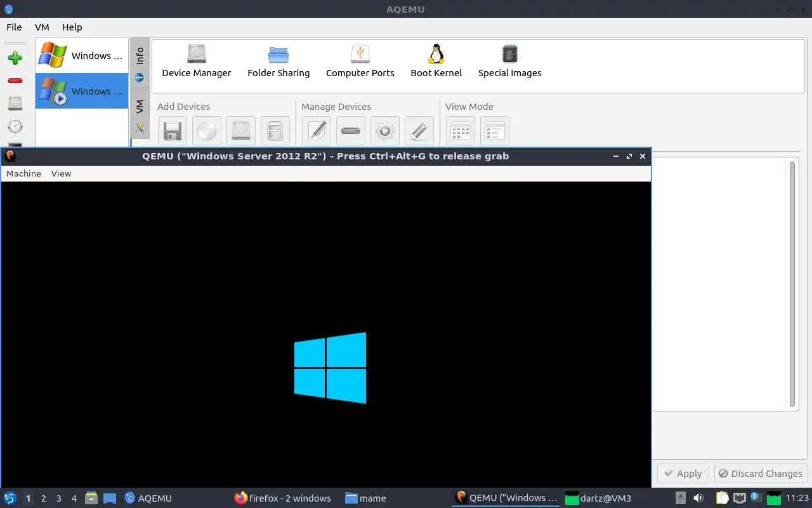Switch to the VM vertical tab

point(140,115)
